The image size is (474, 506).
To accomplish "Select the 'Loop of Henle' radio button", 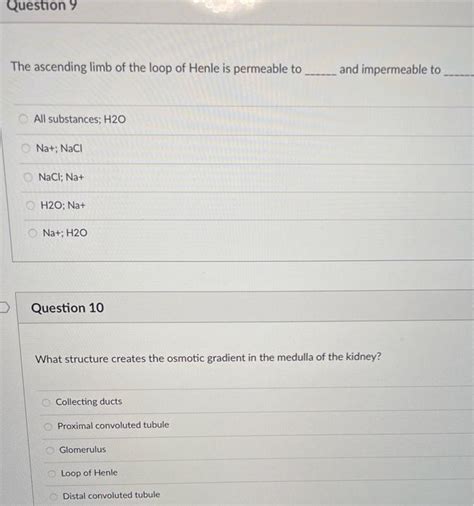I will click(x=52, y=473).
